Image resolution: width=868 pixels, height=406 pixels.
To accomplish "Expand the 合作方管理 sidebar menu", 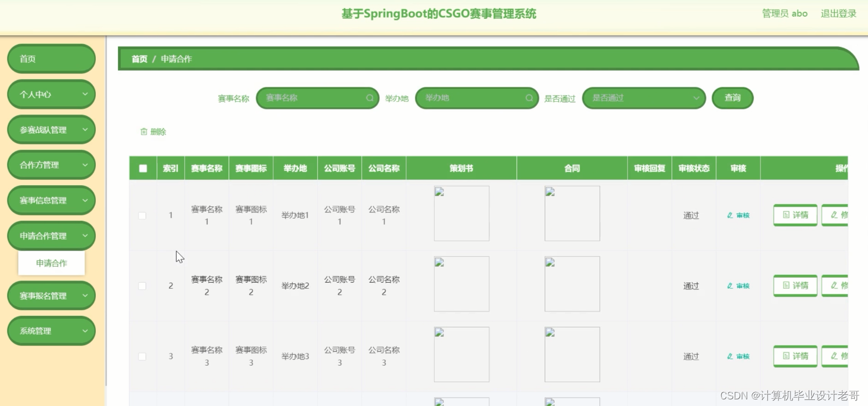I will coord(51,165).
